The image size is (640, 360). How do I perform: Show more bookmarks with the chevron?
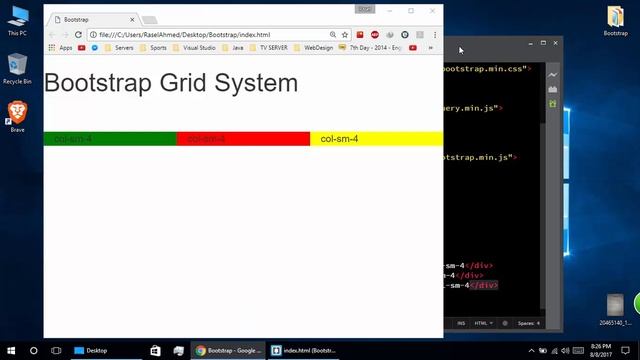[431, 48]
